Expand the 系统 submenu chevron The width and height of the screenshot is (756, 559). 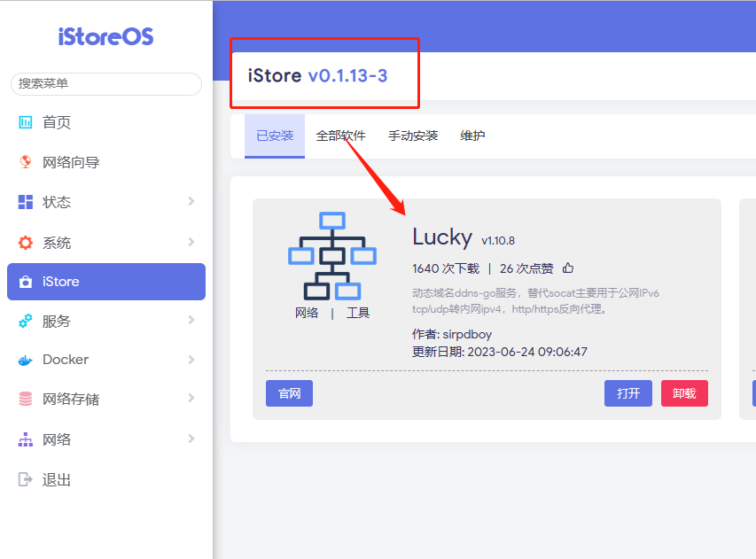point(191,242)
